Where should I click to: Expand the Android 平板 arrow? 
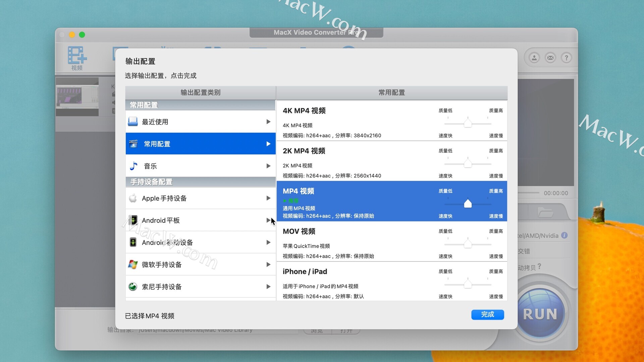(x=268, y=220)
